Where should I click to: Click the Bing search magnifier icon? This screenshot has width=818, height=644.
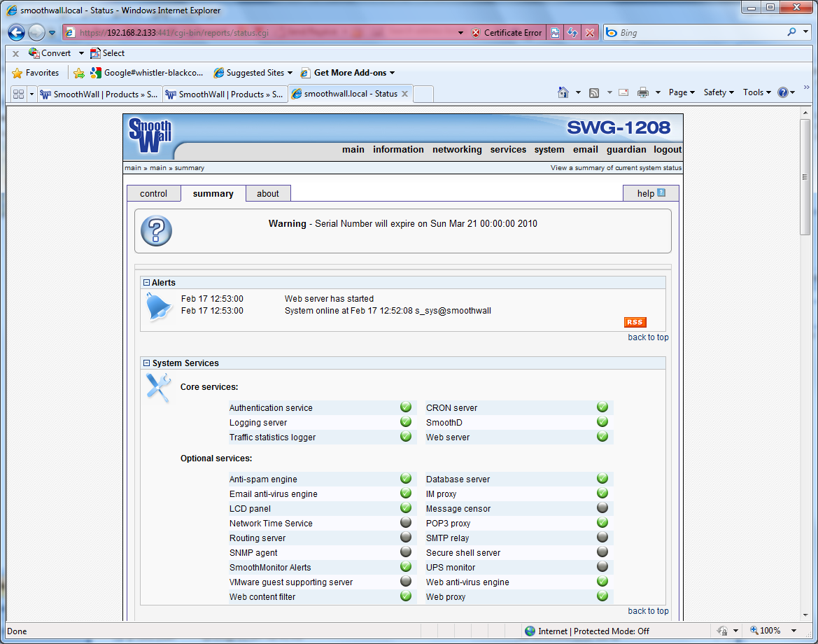pos(791,32)
